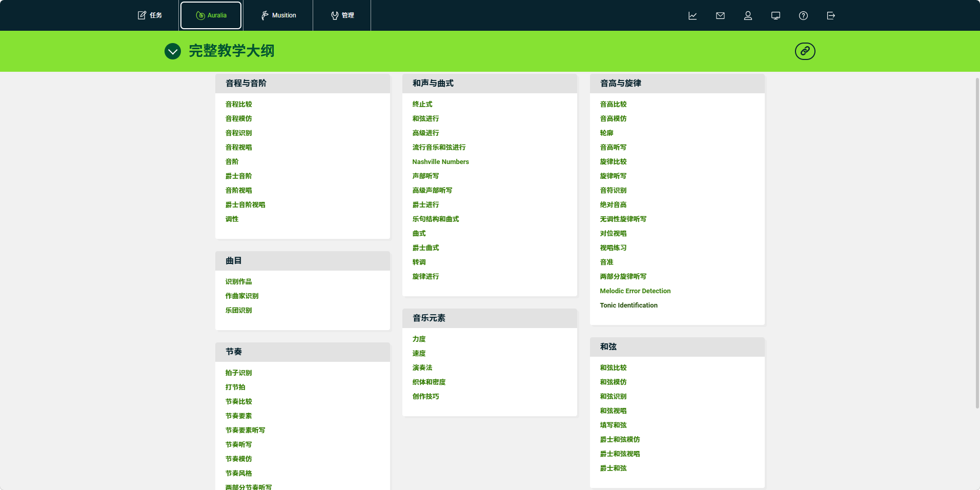Image resolution: width=980 pixels, height=490 pixels.
Task: Open the 终止式 topic
Action: click(x=422, y=104)
